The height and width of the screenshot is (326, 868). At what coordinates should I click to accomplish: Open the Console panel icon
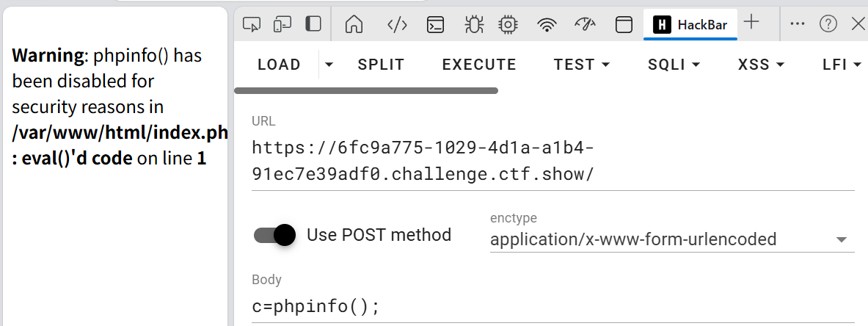click(x=435, y=24)
